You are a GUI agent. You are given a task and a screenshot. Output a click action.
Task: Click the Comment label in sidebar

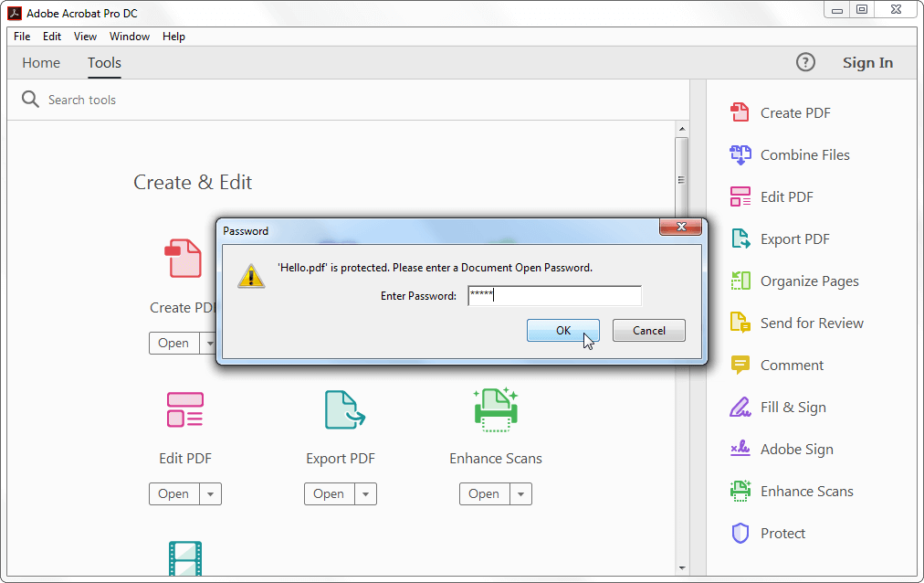(792, 366)
